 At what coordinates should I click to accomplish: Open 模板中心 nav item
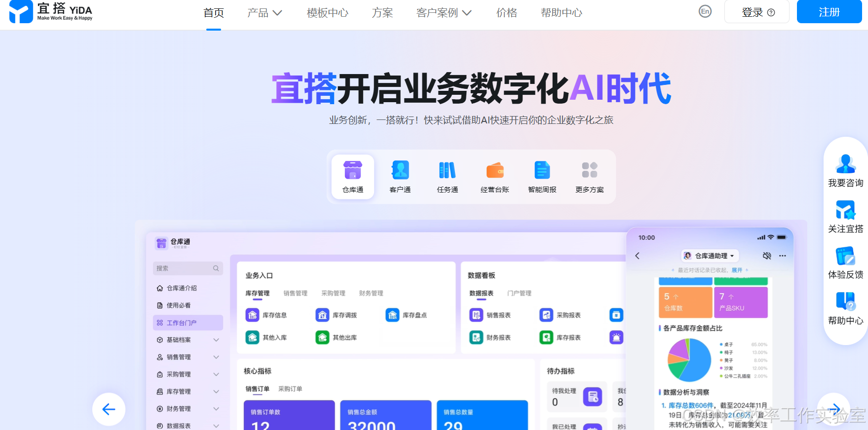328,13
